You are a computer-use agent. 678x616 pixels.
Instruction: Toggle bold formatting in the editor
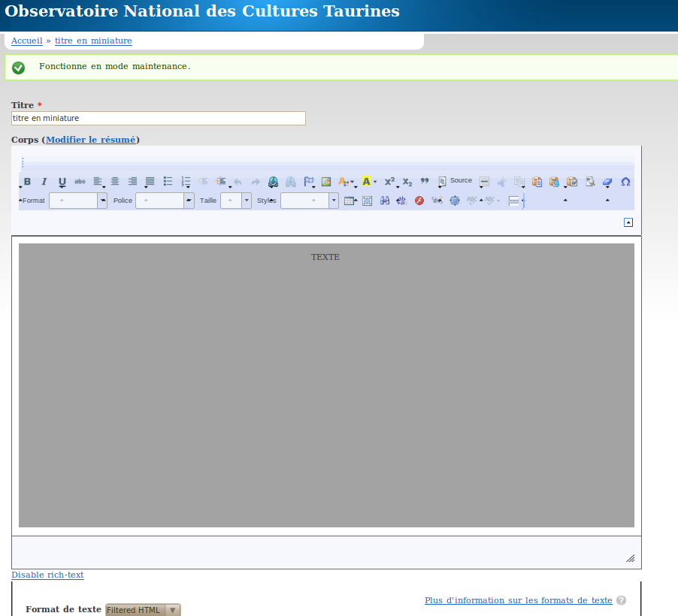[27, 182]
